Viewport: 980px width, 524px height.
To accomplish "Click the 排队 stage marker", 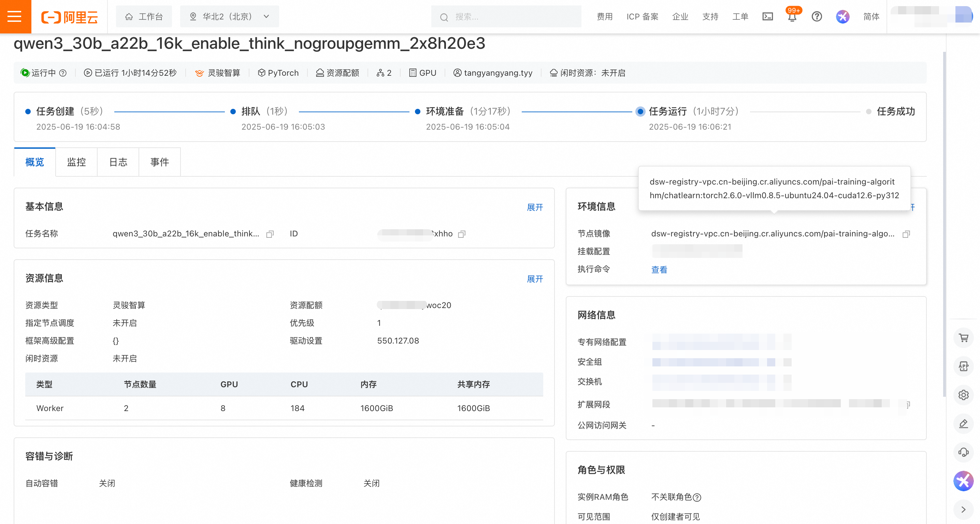I will coord(233,112).
